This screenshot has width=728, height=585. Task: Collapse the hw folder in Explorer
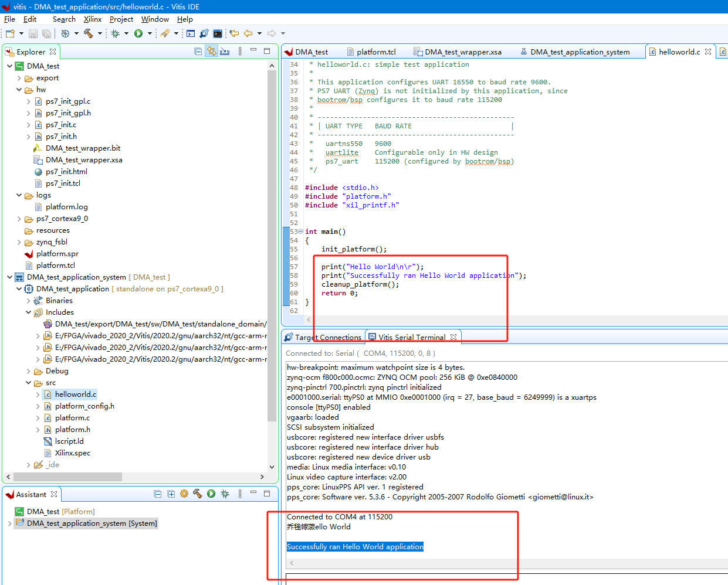(19, 90)
